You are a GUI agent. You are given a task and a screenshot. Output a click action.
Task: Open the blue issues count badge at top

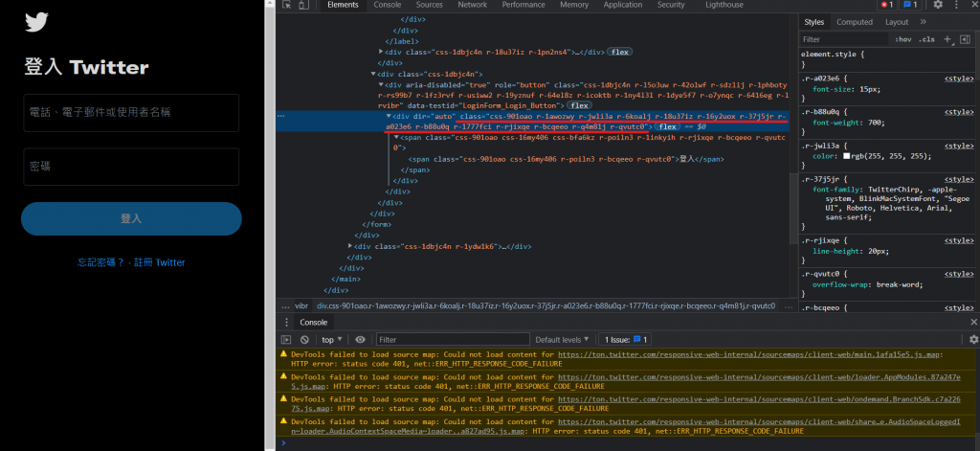(909, 5)
